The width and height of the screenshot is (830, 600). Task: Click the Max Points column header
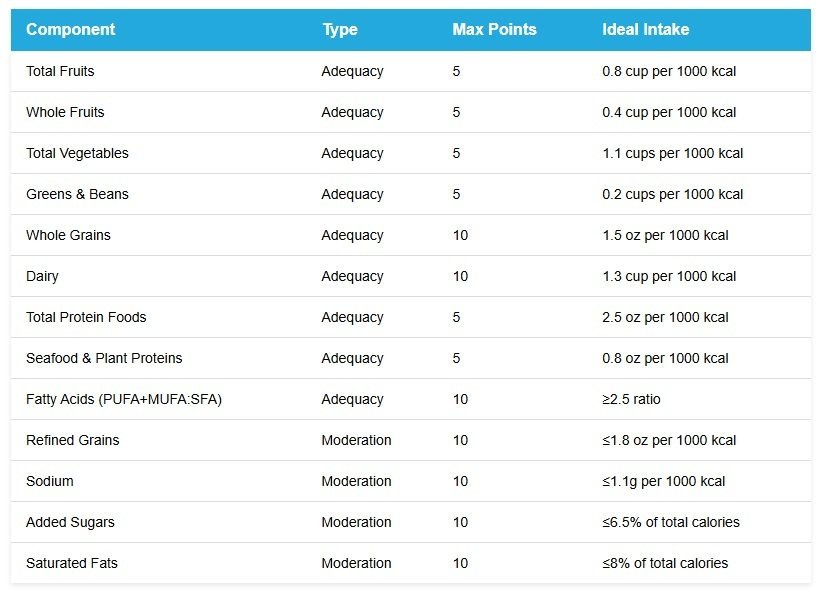pos(494,30)
